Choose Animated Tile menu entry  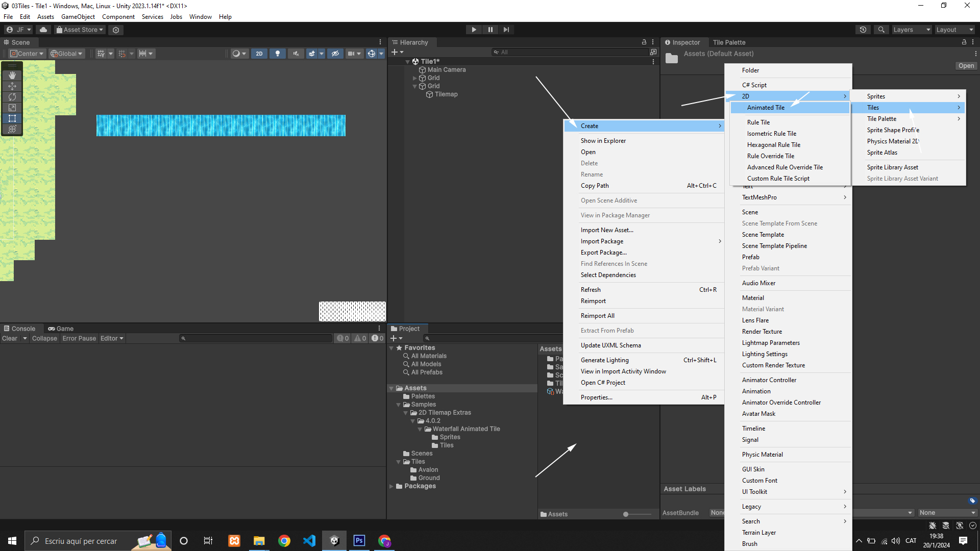[766, 108]
